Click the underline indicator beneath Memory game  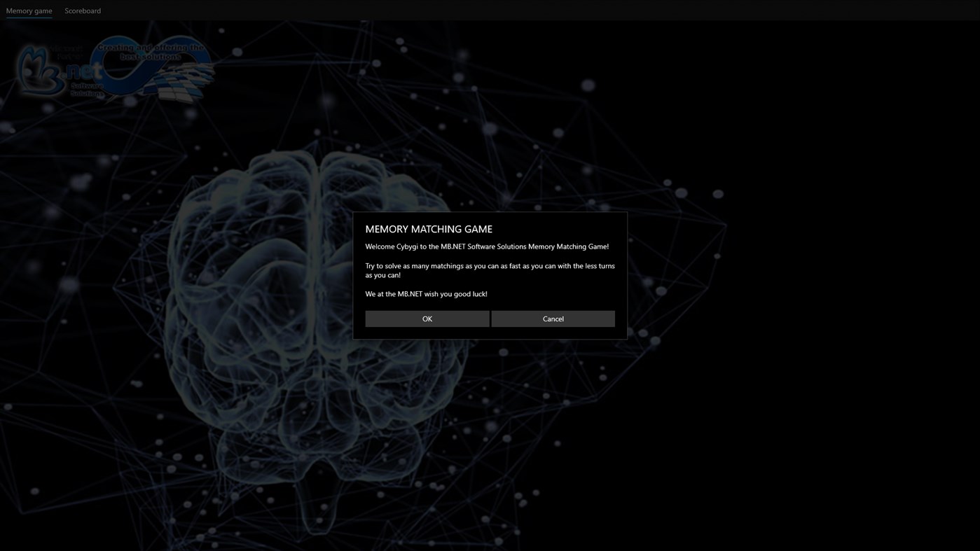pos(29,19)
